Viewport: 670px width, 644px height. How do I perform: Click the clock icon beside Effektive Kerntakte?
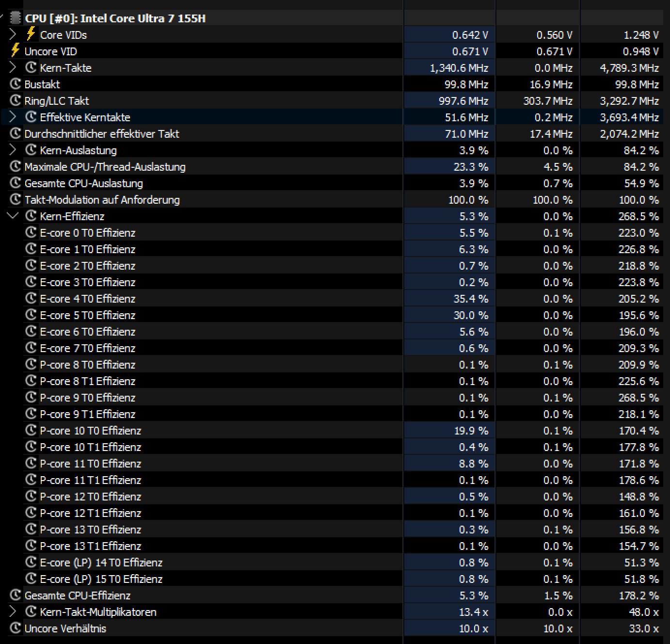(31, 117)
